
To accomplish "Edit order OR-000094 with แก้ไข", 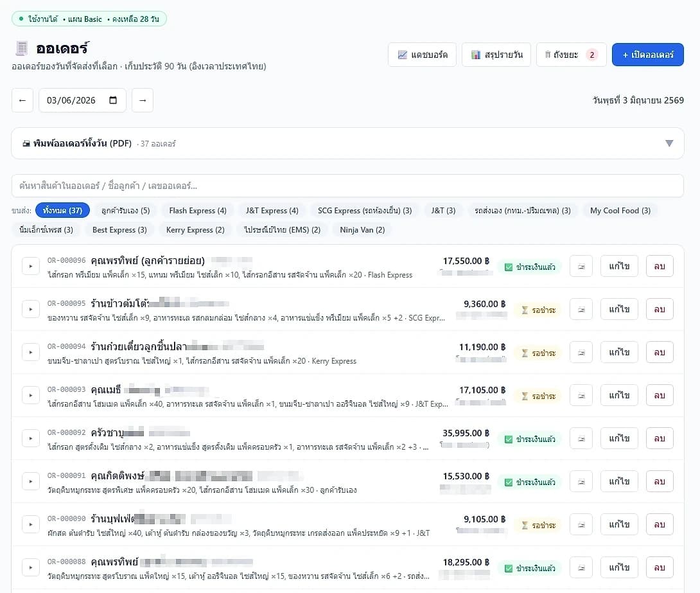I will click(x=619, y=352).
